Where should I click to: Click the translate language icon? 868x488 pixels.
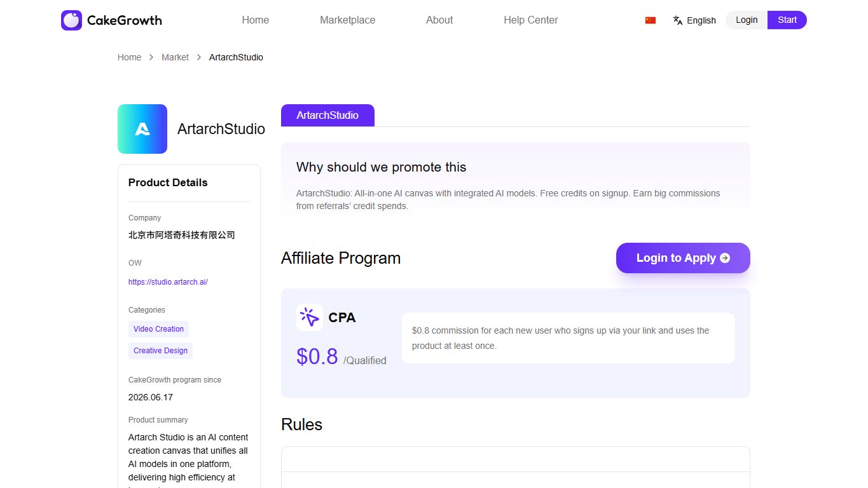[x=678, y=20]
